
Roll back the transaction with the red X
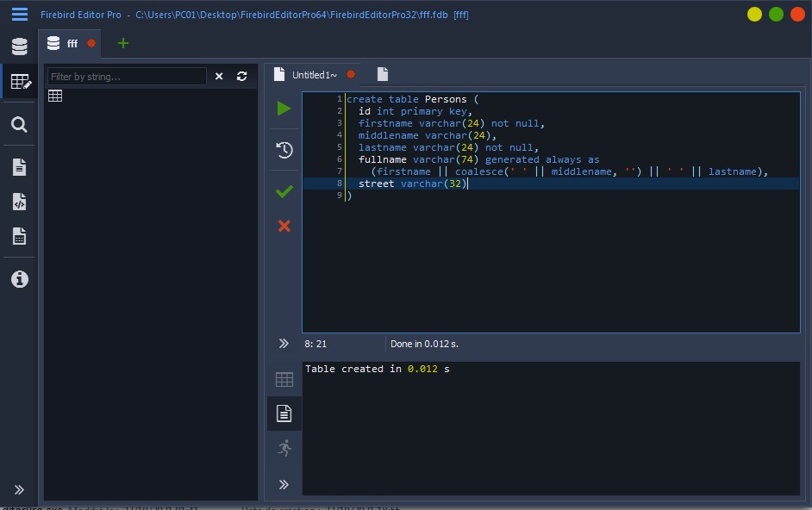click(284, 226)
